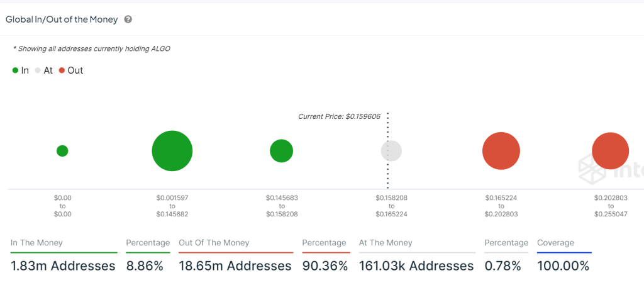Click the "18.65m Addresses" value

235,266
